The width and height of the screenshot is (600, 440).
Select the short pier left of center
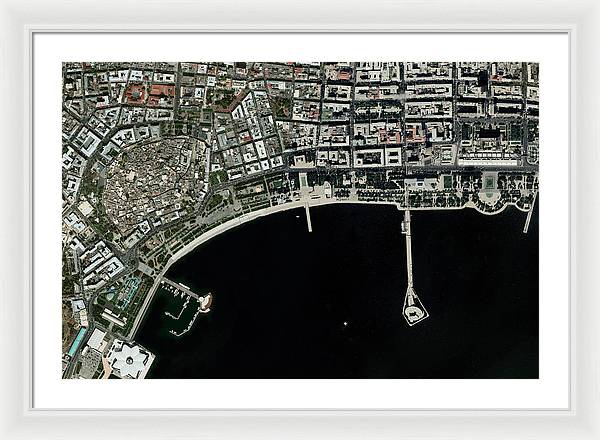click(x=308, y=217)
